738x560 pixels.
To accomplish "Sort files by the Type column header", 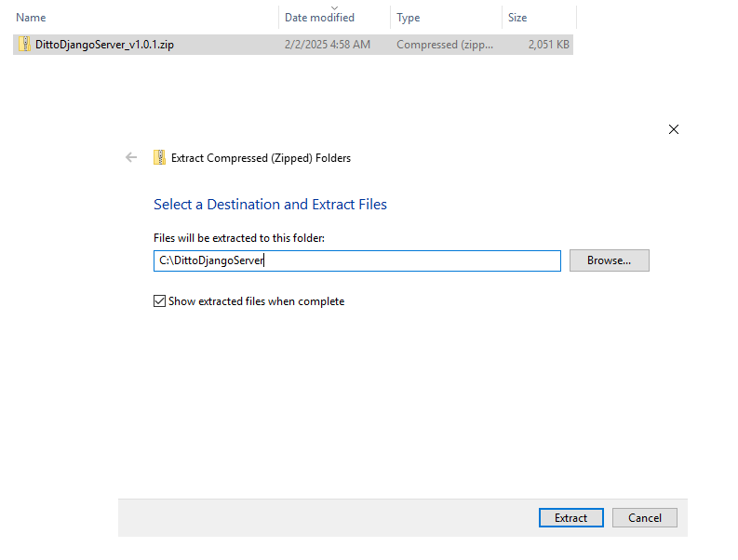I will [408, 18].
